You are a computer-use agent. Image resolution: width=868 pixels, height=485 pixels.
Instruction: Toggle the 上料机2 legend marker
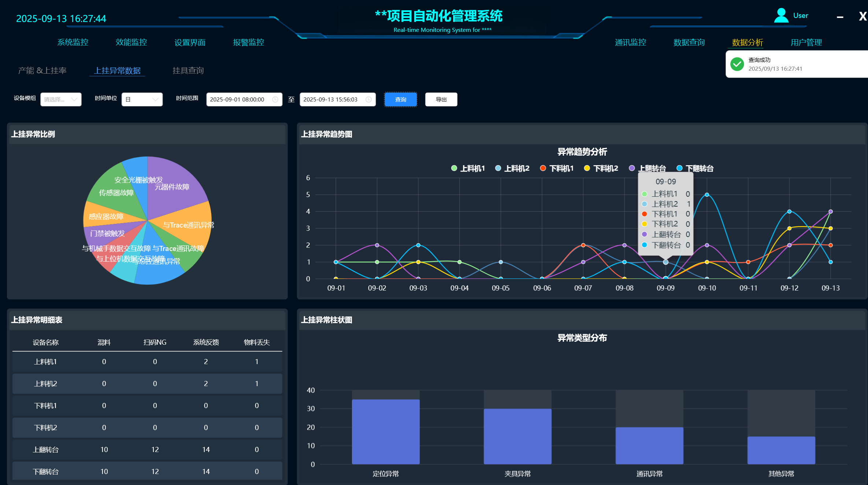click(498, 168)
